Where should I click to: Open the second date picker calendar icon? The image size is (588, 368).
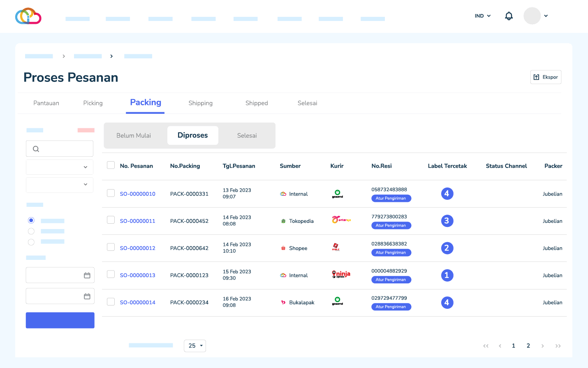[87, 296]
